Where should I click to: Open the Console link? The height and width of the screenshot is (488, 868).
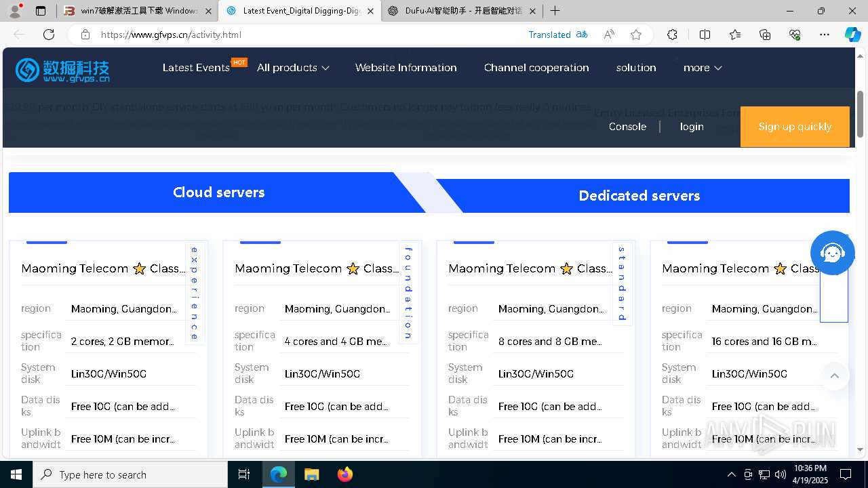point(627,127)
